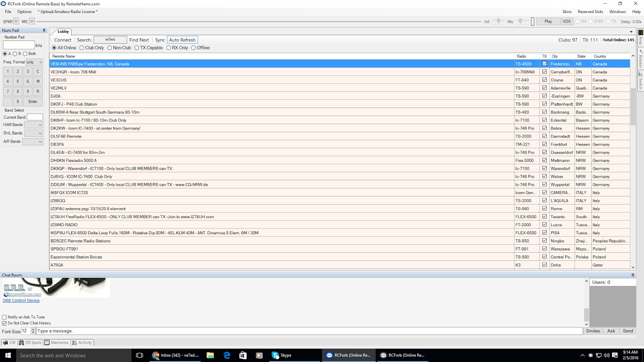644x362 pixels.
Task: Open the ORB Control Device link
Action: coord(21,300)
